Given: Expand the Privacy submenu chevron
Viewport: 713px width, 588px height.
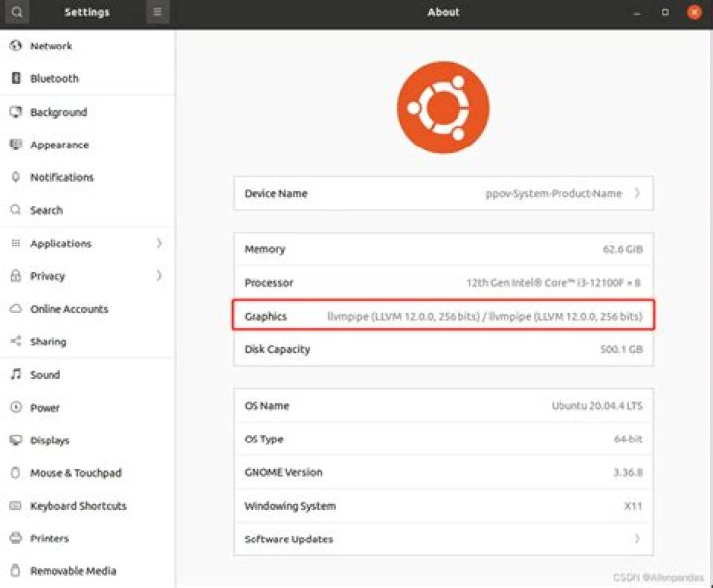Looking at the screenshot, I should click(x=159, y=276).
